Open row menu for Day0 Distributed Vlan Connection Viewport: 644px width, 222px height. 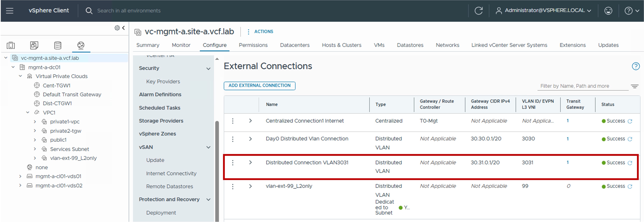tap(233, 139)
